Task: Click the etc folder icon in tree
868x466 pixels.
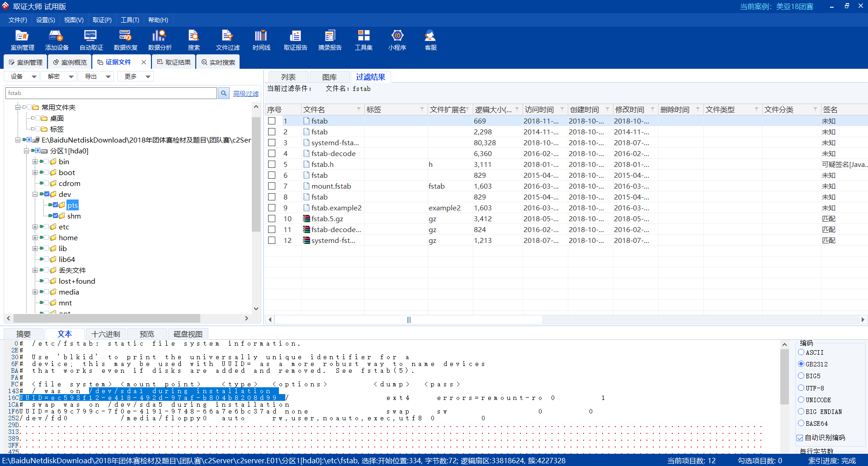Action: coord(53,227)
